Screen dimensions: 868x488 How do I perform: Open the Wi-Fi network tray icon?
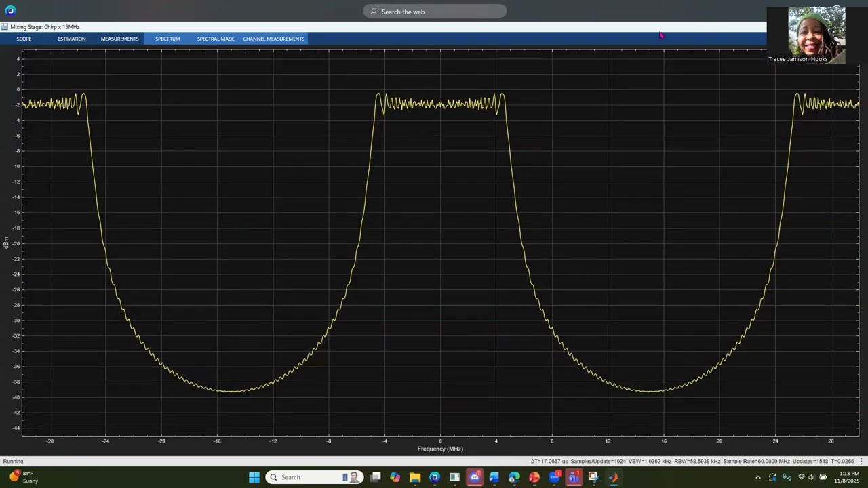(x=801, y=477)
